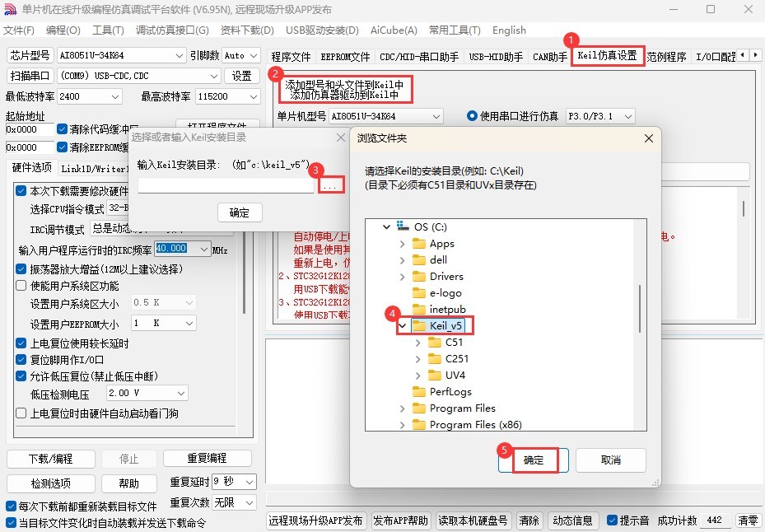This screenshot has height=532, width=765.
Task: Open the AiCube(A) menu
Action: pyautogui.click(x=394, y=30)
